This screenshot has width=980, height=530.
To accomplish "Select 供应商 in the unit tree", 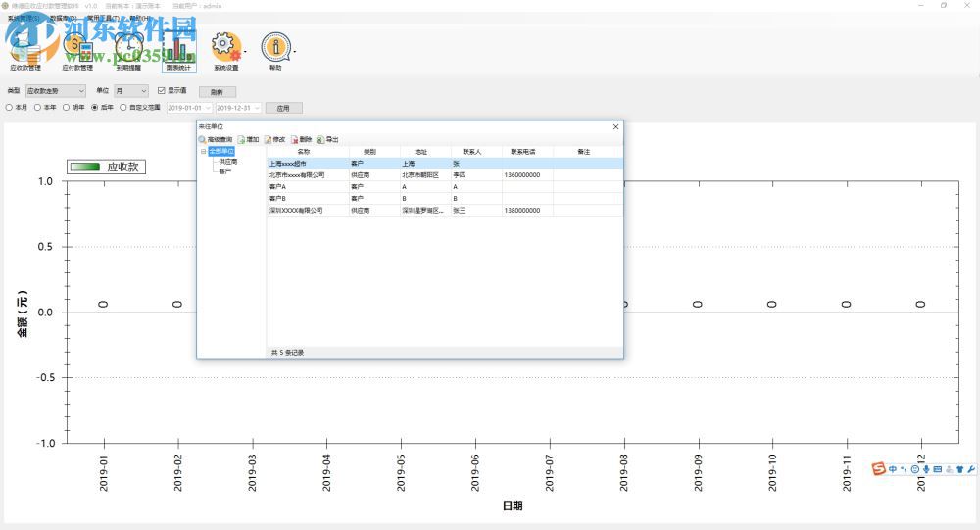I will (227, 162).
